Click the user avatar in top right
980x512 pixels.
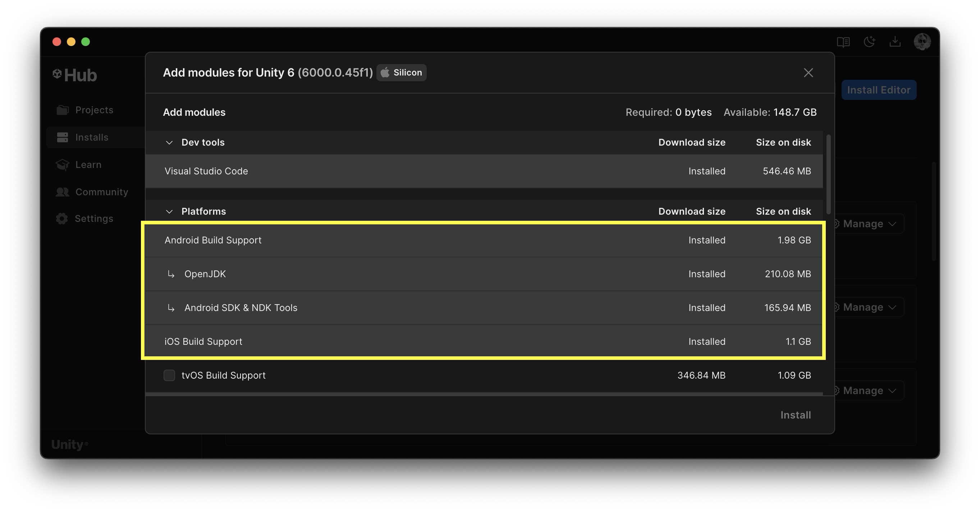[922, 41]
